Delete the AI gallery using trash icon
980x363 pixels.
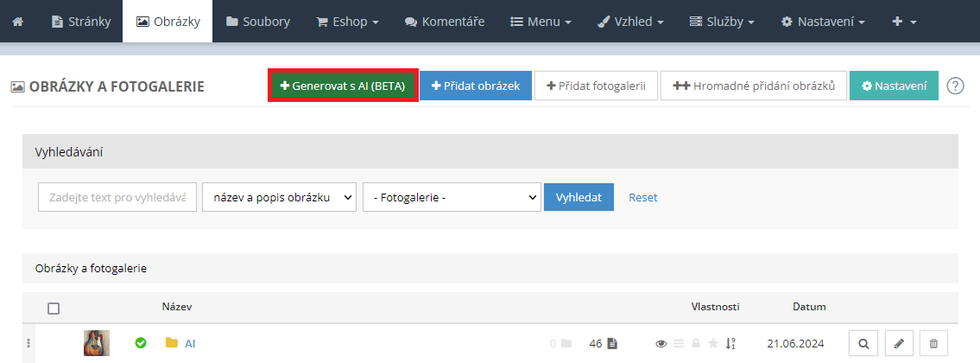[933, 343]
